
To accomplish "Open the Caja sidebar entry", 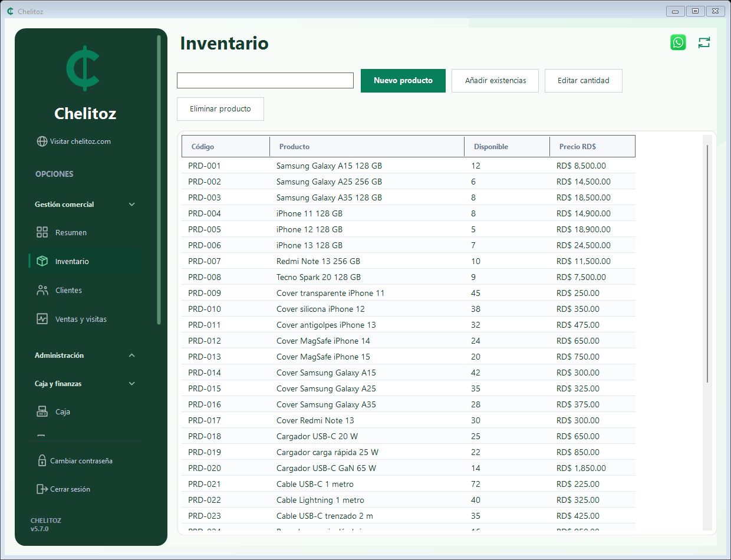I will click(x=85, y=411).
